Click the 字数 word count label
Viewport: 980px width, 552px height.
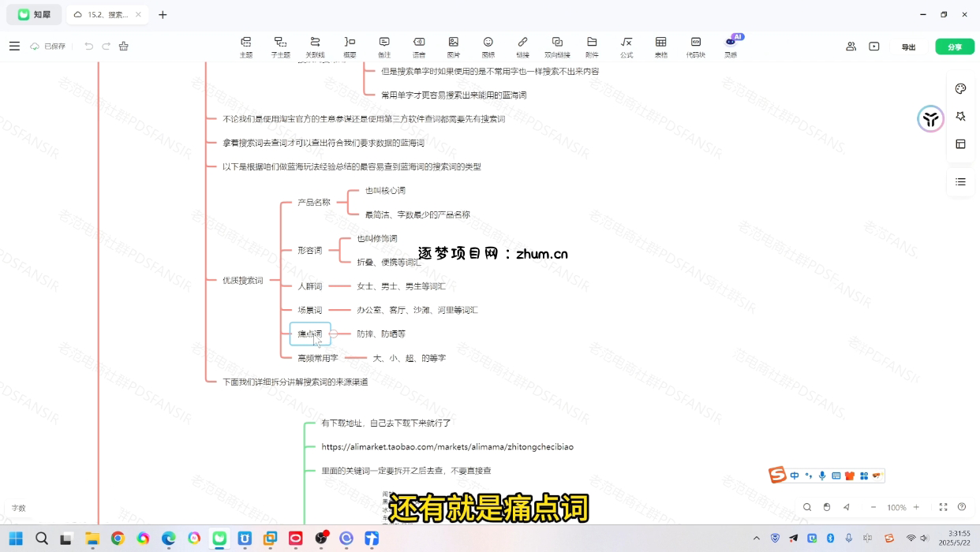[x=18, y=509]
